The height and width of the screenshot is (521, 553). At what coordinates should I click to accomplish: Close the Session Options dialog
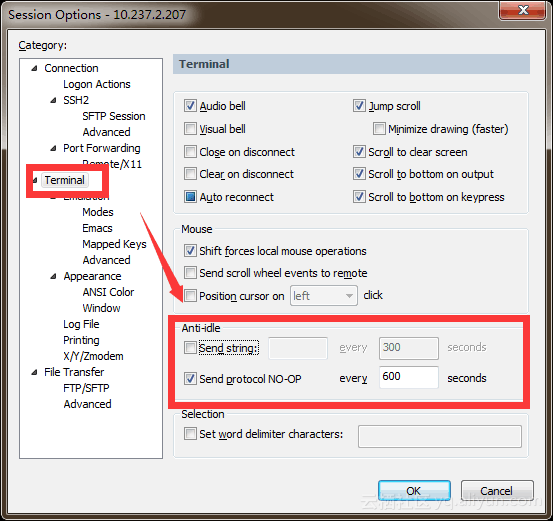point(523,10)
